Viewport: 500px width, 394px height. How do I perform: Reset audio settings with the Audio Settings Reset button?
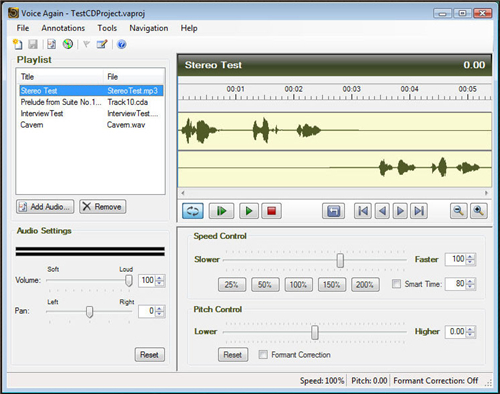[x=150, y=355]
